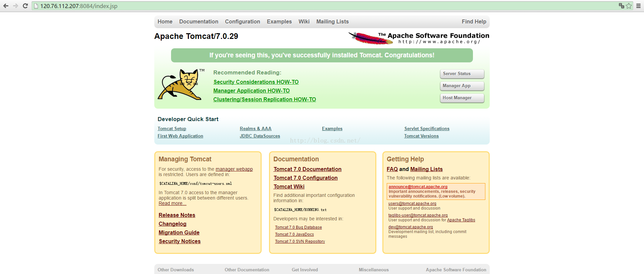Click the Other Documentation footer heading
This screenshot has height=274, width=644.
click(247, 270)
